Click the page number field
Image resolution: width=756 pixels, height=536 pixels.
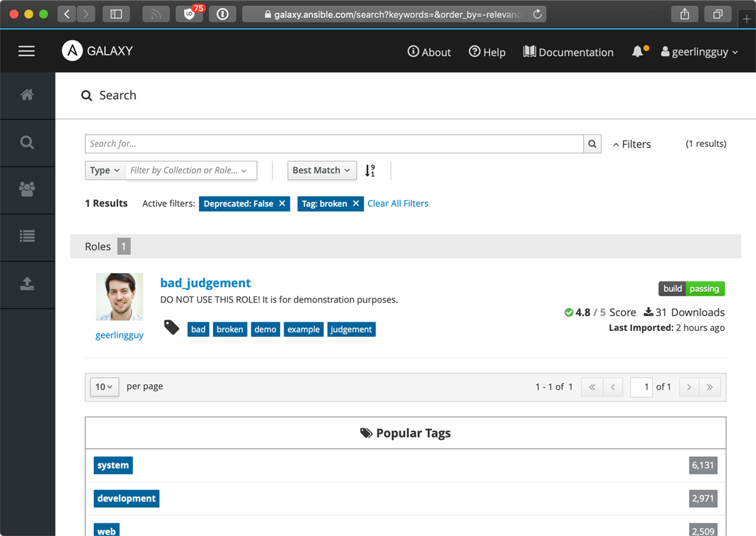[641, 387]
